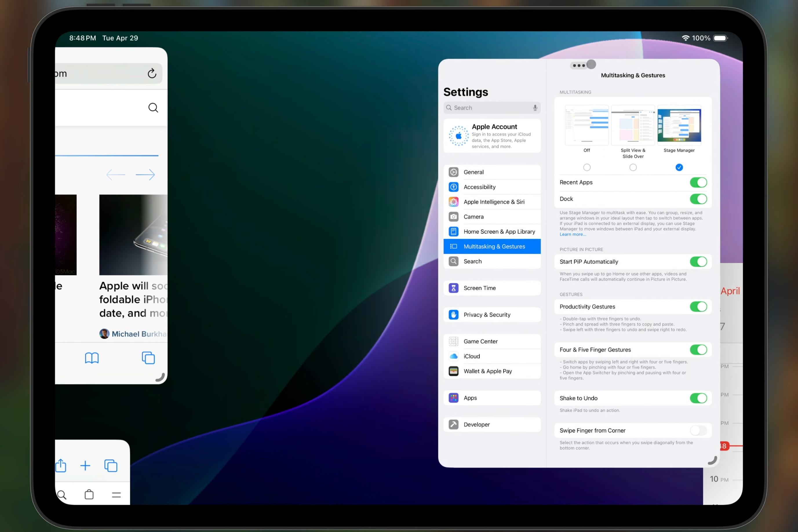
Task: Tap the Privacy & Security hand icon
Action: 454,314
